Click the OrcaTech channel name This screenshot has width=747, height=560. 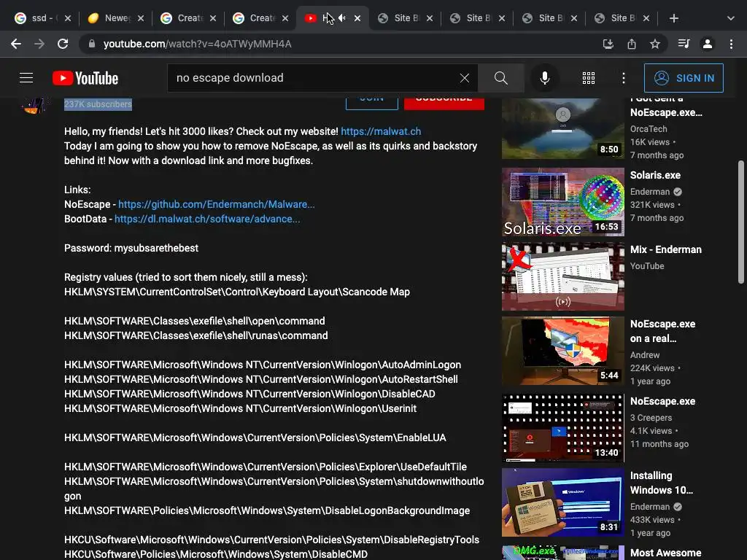[x=649, y=129]
